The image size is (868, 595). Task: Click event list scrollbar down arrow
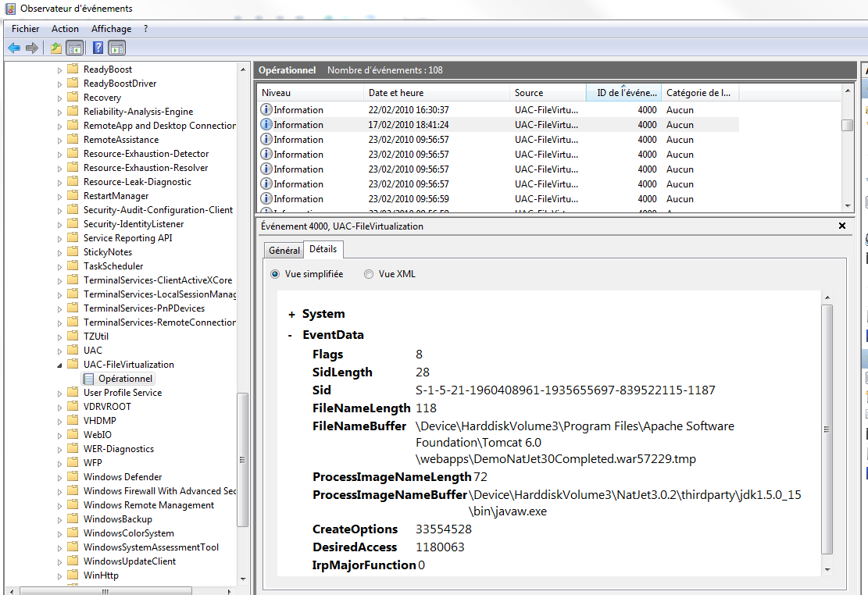click(x=848, y=206)
